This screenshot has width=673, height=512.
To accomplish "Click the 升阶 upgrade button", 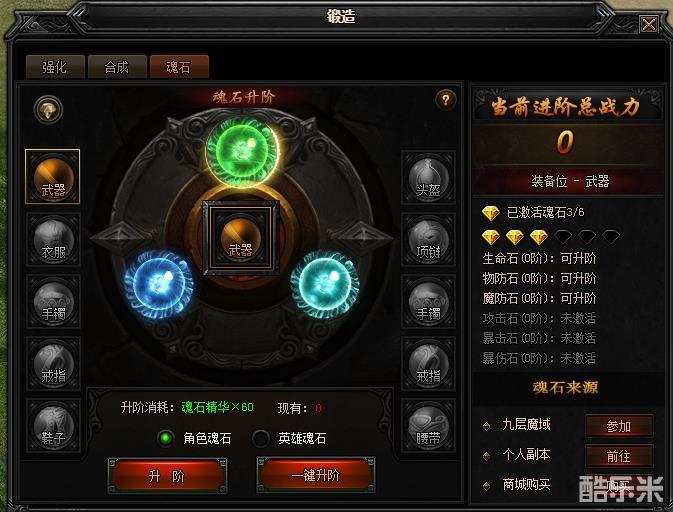I will (x=167, y=476).
